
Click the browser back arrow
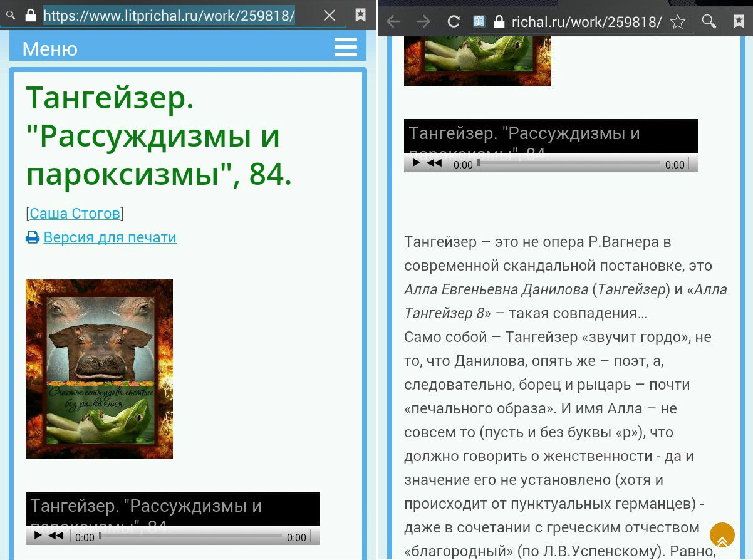pyautogui.click(x=393, y=22)
